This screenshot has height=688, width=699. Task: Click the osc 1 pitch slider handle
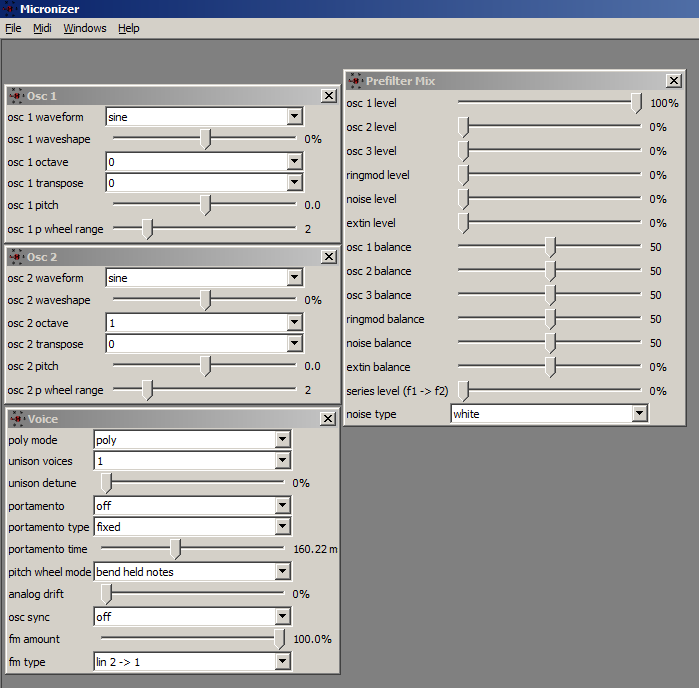coord(205,205)
